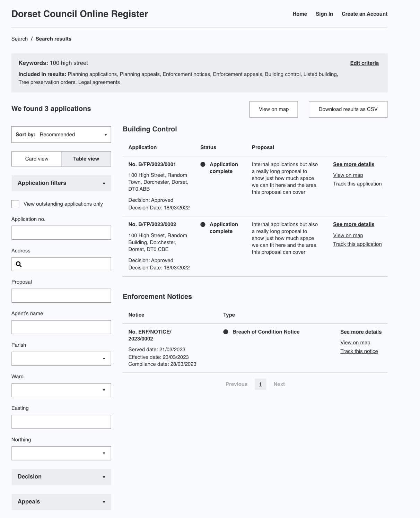Expand the Decision filter section
The width and height of the screenshot is (420, 518).
click(x=61, y=477)
